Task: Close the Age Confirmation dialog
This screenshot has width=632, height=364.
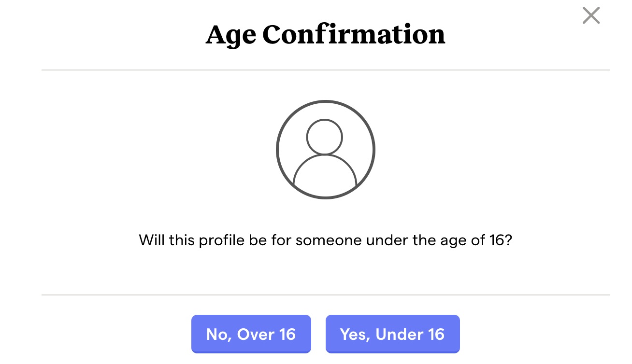Action: click(591, 15)
